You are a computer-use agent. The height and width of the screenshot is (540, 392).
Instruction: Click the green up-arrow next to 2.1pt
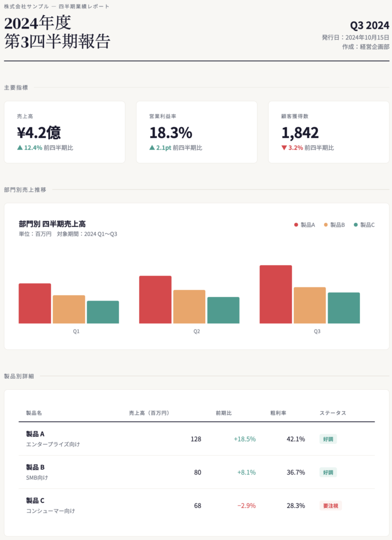pos(152,148)
